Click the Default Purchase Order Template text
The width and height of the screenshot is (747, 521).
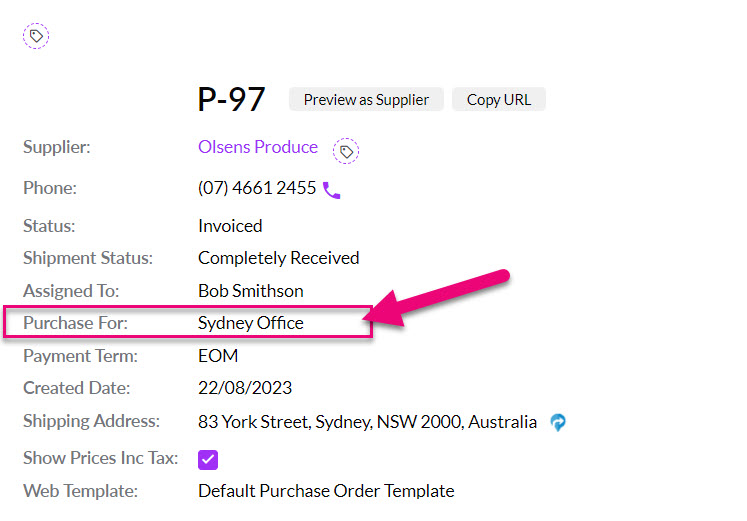point(326,491)
